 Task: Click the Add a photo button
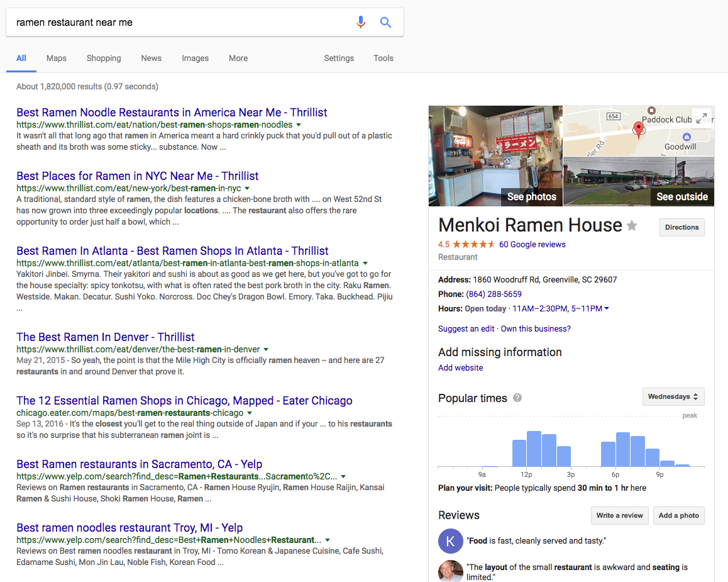[x=678, y=515]
